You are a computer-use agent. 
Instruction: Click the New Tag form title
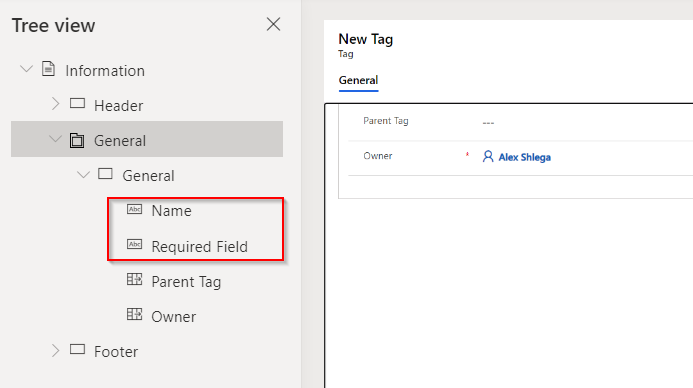(366, 39)
